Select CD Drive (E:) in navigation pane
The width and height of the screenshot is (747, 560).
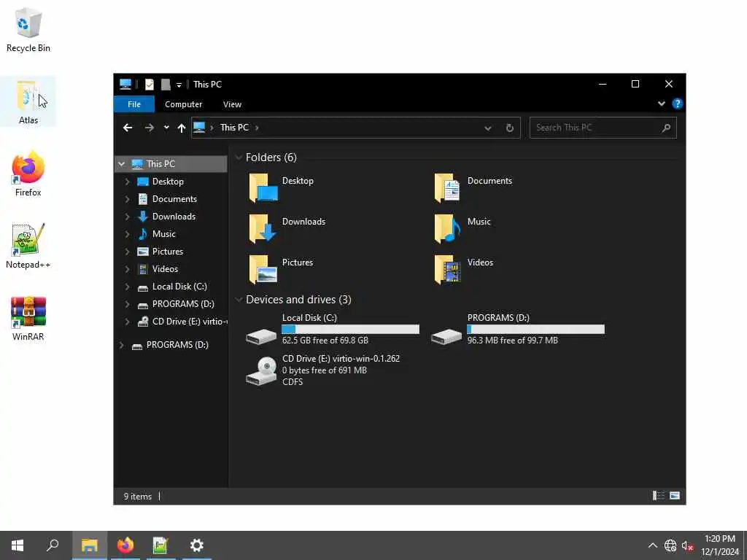(182, 322)
